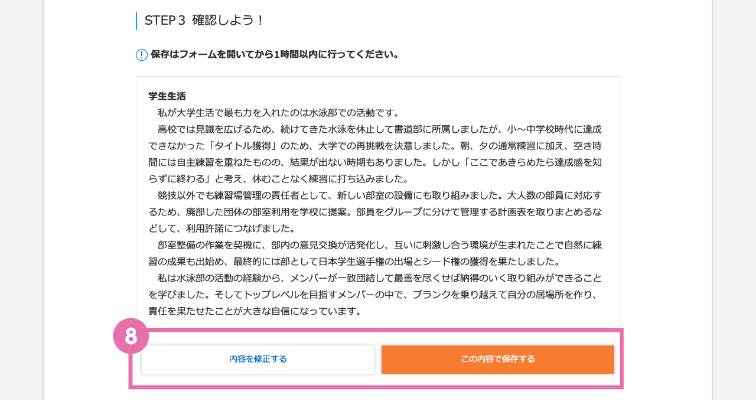Click the sentence beginning 私が大学生活で

(x=279, y=113)
